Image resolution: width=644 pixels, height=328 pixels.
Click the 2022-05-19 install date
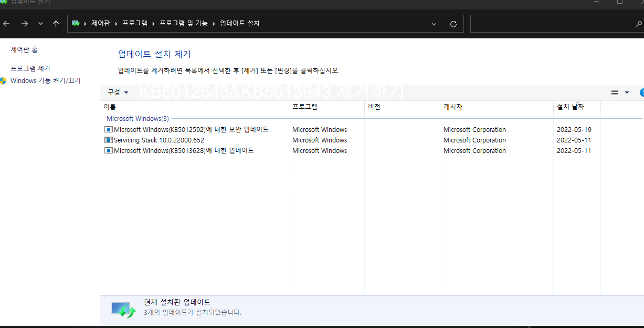(x=574, y=129)
